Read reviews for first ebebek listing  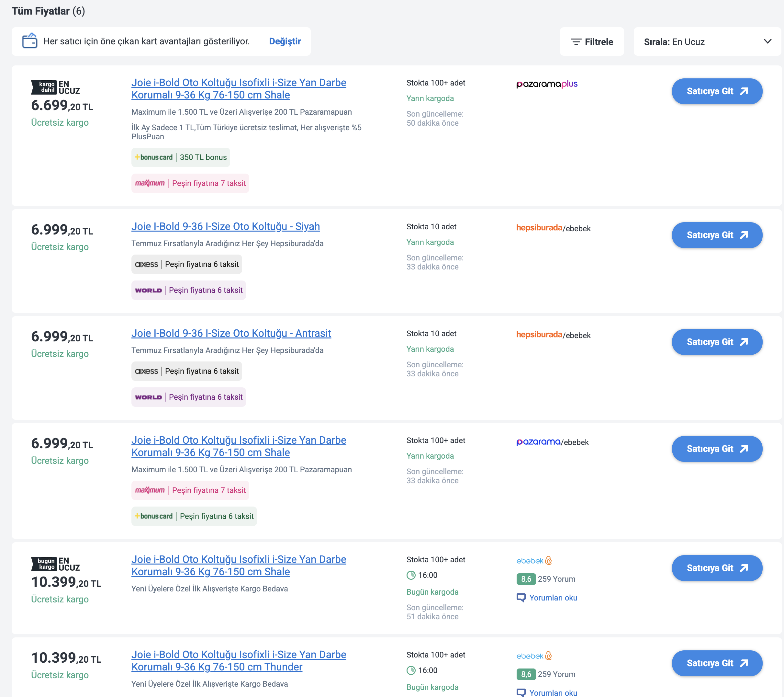click(x=553, y=598)
